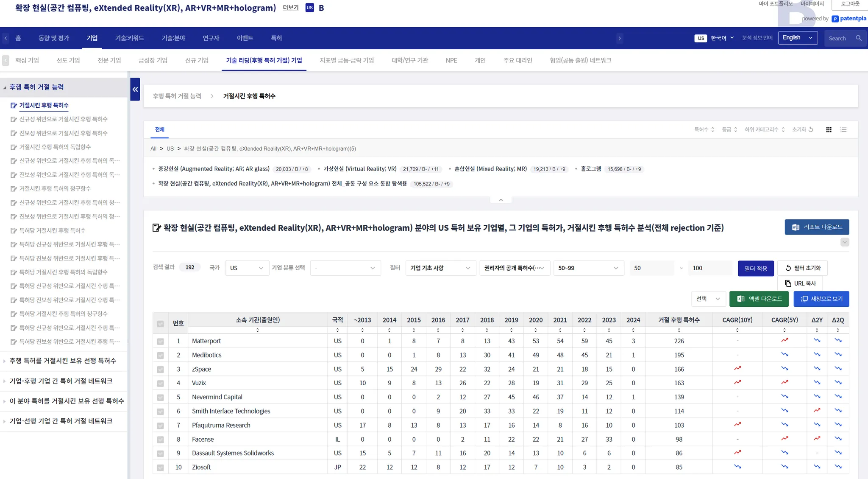The width and height of the screenshot is (868, 479).
Task: Collapse category panel with up chevron
Action: click(501, 200)
